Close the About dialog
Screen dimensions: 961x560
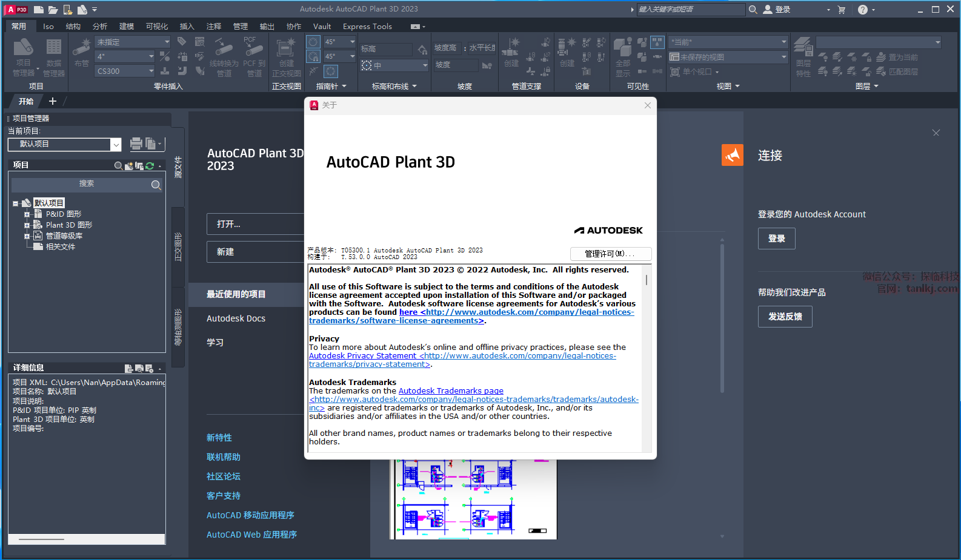(x=648, y=105)
